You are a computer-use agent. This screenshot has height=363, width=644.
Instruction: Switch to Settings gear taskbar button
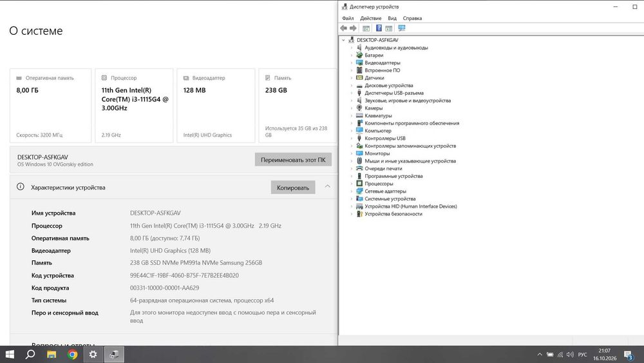pyautogui.click(x=93, y=355)
